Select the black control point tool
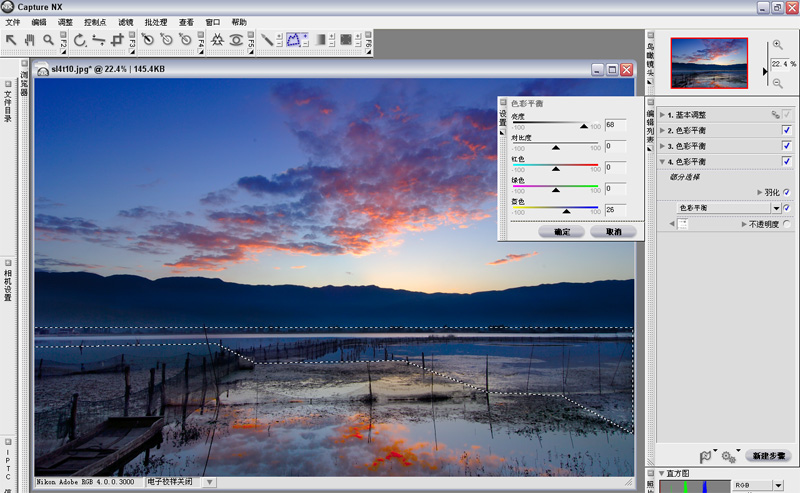The height and width of the screenshot is (493, 800). click(147, 39)
